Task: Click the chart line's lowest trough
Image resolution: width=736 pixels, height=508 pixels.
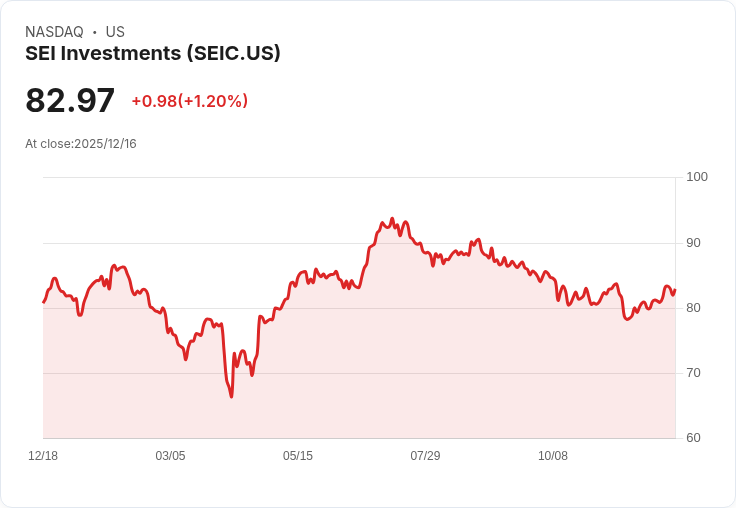Action: click(231, 397)
